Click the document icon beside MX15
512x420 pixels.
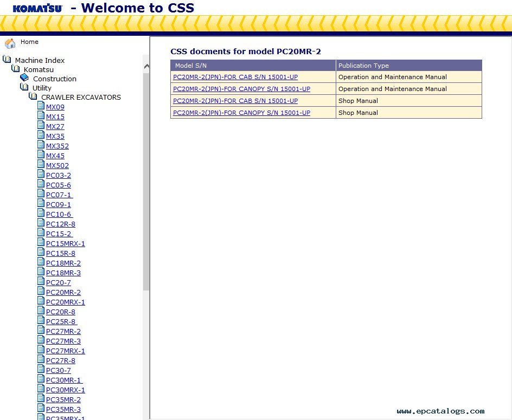tap(41, 115)
